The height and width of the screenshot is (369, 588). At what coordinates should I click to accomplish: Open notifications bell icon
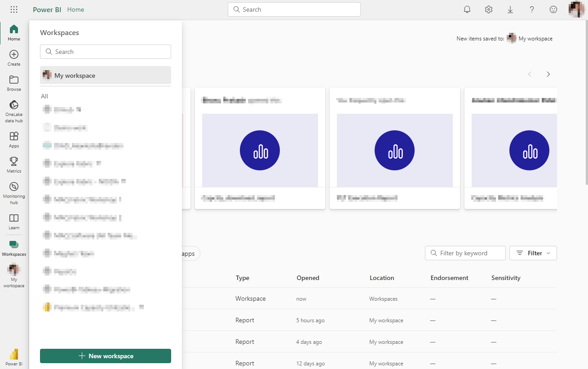pos(467,9)
